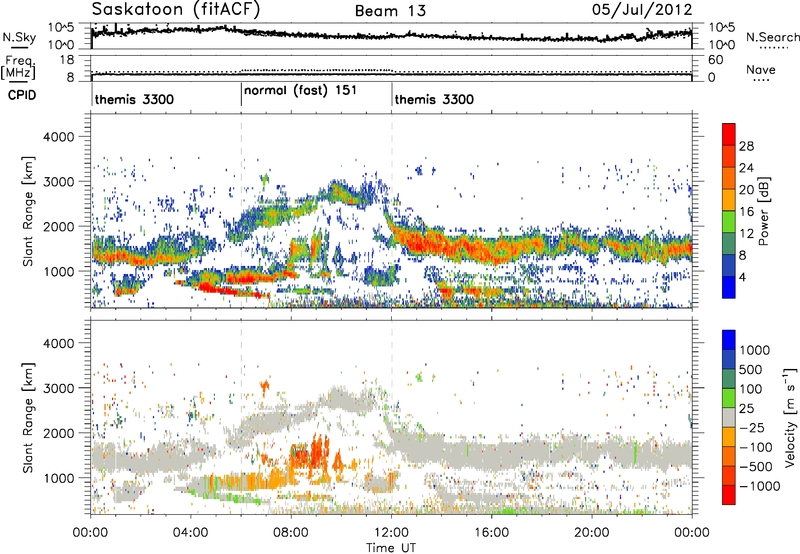Image resolution: width=800 pixels, height=554 pixels.
Task: Click the "28" label on the Power colorbar
Action: pyautogui.click(x=746, y=146)
